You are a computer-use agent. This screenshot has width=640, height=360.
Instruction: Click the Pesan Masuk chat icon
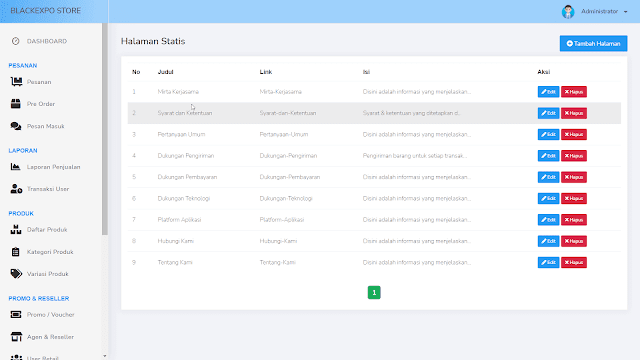pos(16,126)
